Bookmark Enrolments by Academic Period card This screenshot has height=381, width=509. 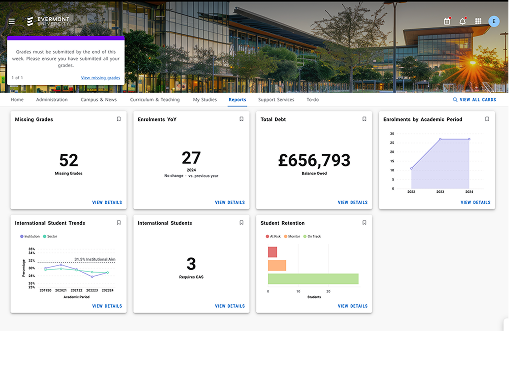(487, 119)
